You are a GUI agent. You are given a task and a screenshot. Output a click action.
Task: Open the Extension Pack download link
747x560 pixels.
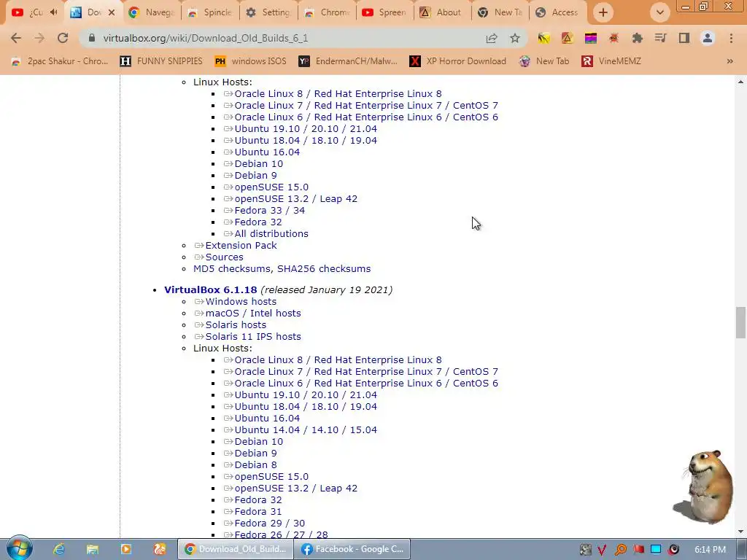241,245
